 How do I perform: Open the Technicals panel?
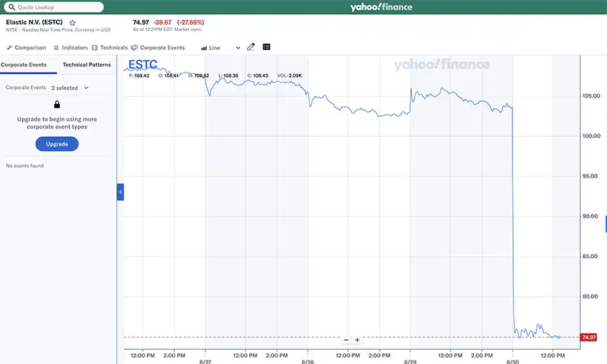[x=110, y=48]
